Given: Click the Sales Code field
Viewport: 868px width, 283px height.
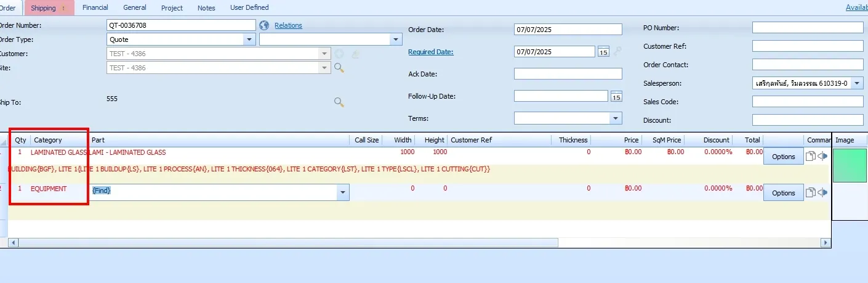Looking at the screenshot, I should (x=808, y=102).
